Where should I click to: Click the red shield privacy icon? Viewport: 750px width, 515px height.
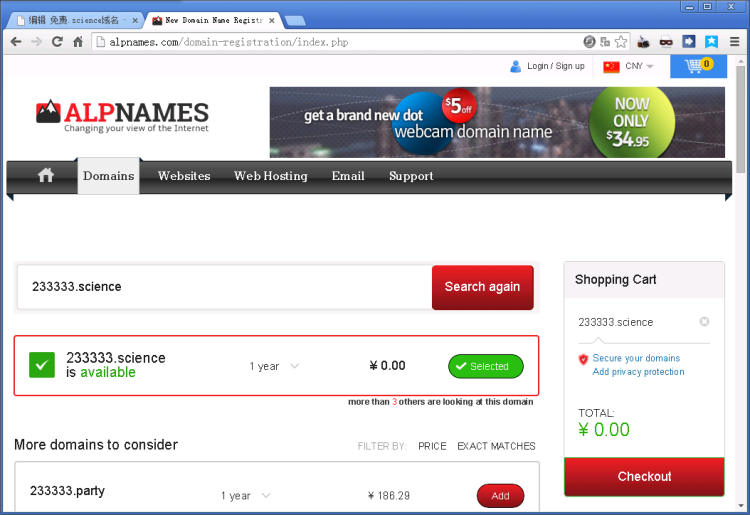[583, 359]
